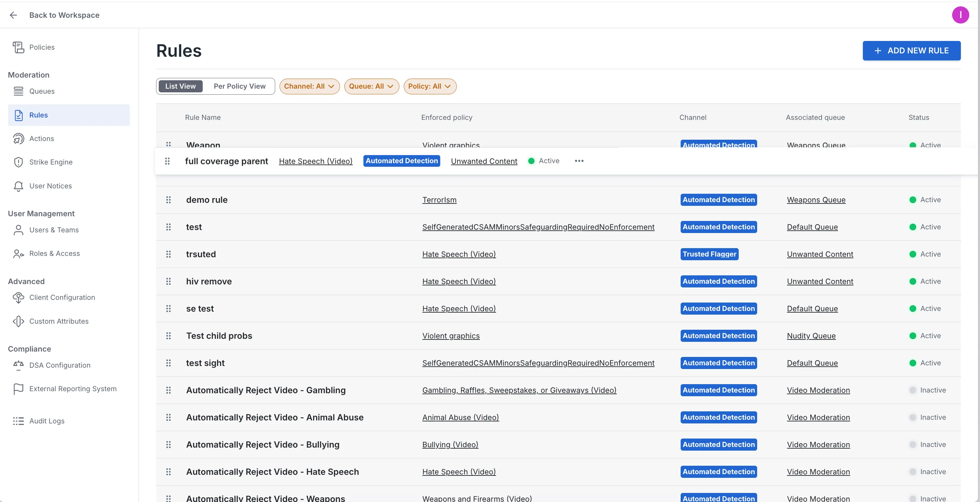Open Bullying (Video) policy link

[x=450, y=445]
